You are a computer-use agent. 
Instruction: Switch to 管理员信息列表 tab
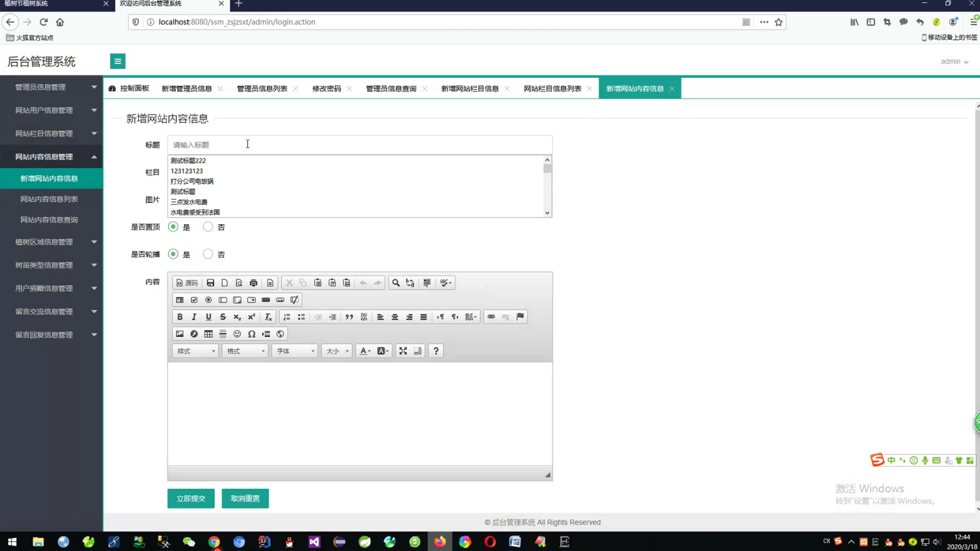pos(262,88)
